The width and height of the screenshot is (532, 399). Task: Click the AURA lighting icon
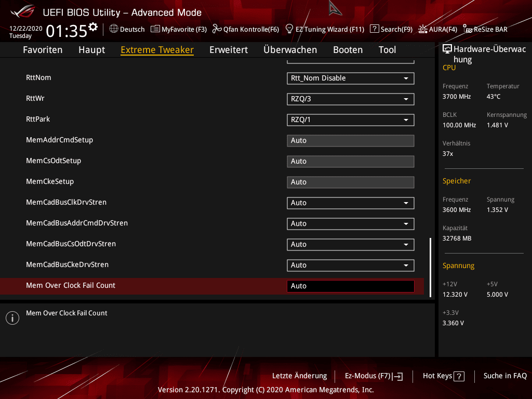point(423,29)
